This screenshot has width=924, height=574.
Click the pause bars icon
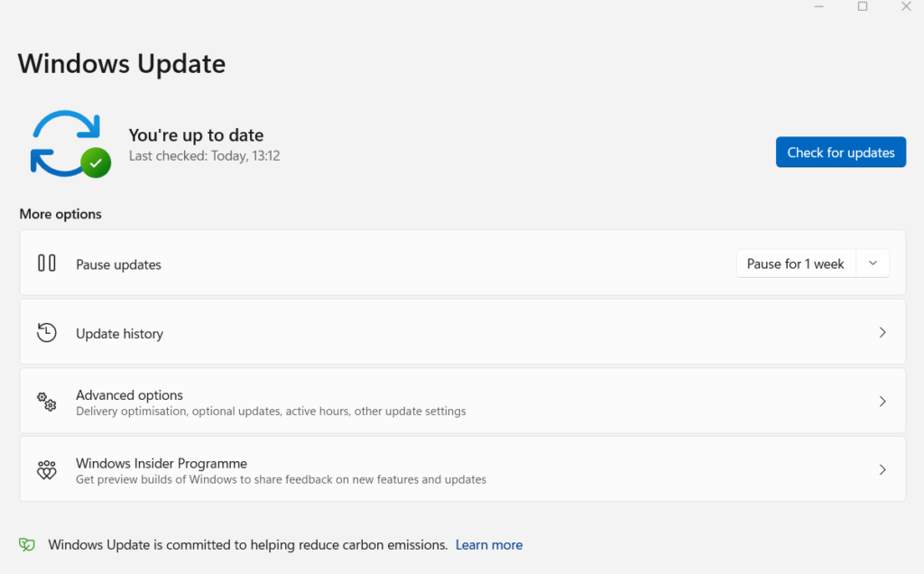(x=47, y=264)
